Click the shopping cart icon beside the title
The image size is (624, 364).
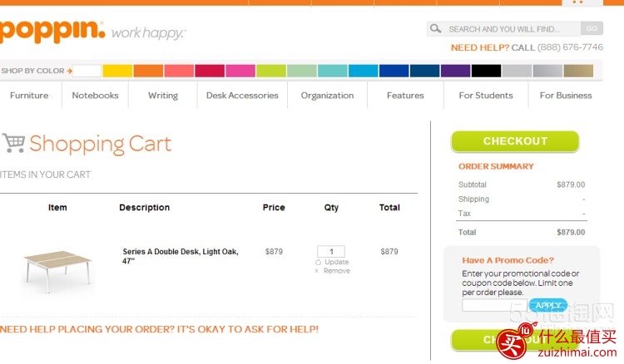point(13,143)
